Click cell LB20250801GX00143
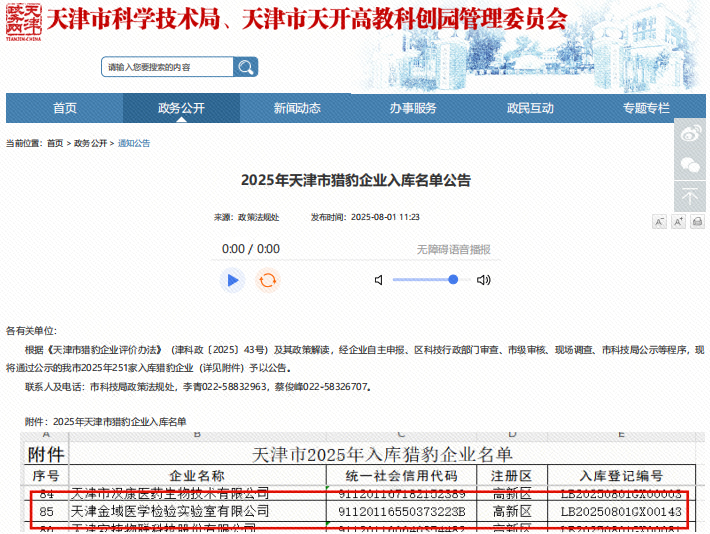This screenshot has width=710, height=534. [621, 511]
